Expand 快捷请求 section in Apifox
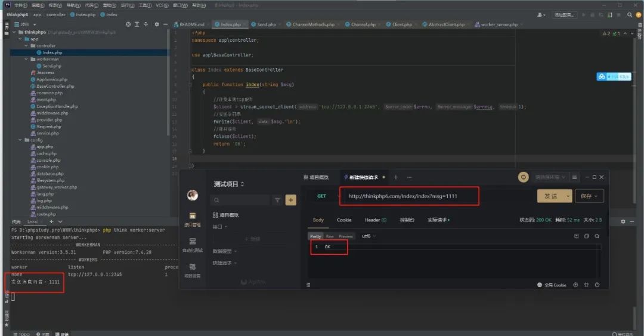 click(225, 263)
